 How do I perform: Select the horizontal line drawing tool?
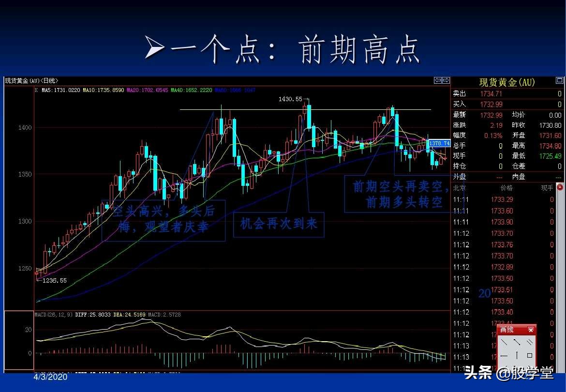(505, 356)
